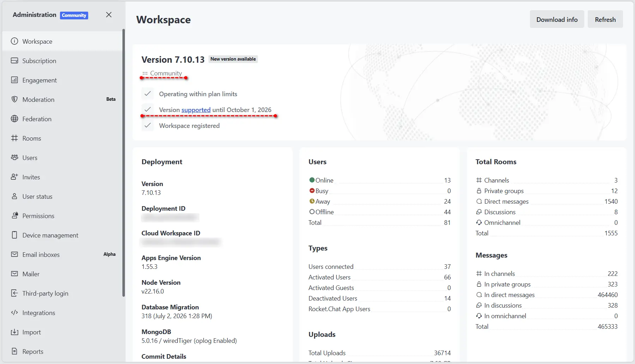This screenshot has width=635, height=364.
Task: Click the New version available badge
Action: 233,59
